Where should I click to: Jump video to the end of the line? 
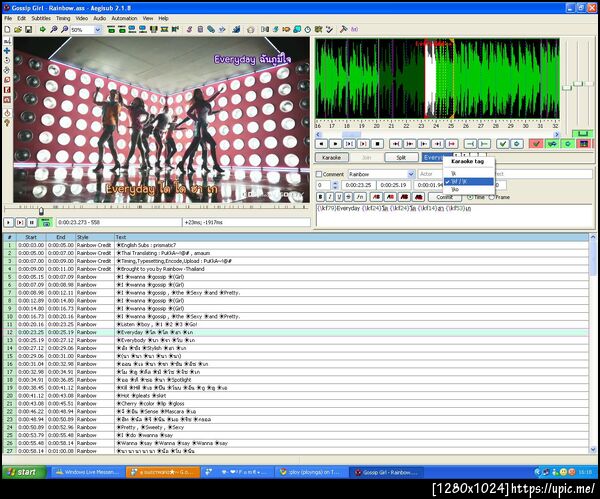[122, 29]
